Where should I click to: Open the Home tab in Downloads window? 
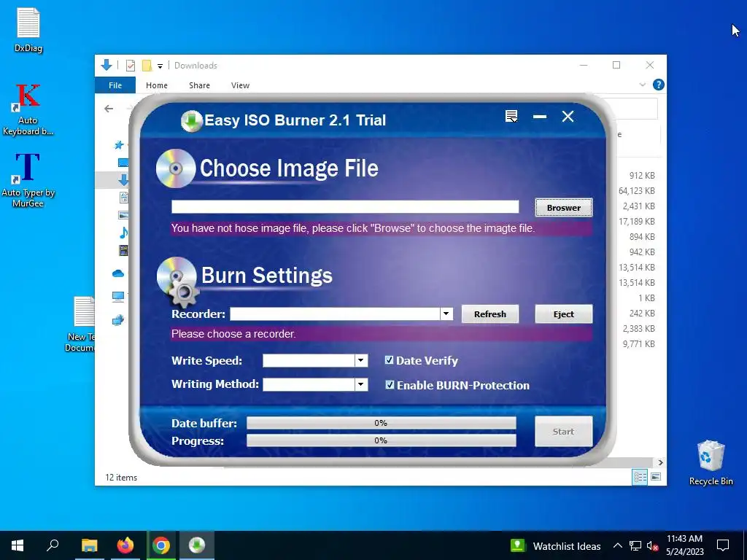[157, 85]
